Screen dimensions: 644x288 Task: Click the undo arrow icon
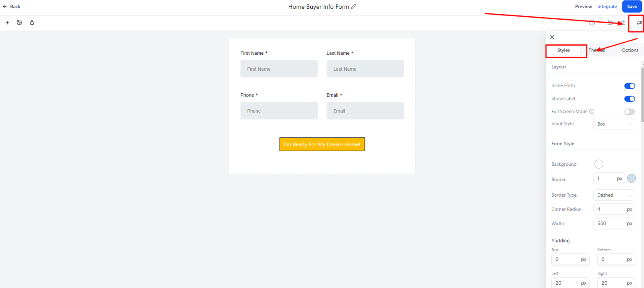(x=609, y=23)
